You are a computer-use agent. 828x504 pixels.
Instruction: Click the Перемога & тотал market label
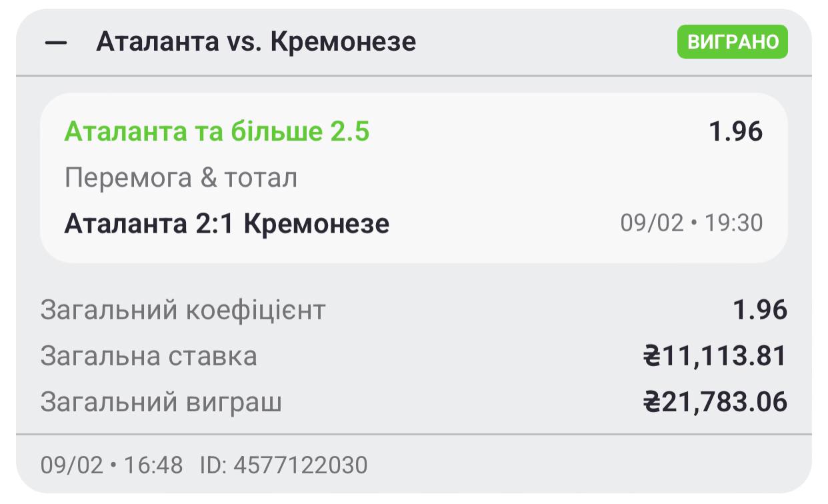tap(181, 178)
